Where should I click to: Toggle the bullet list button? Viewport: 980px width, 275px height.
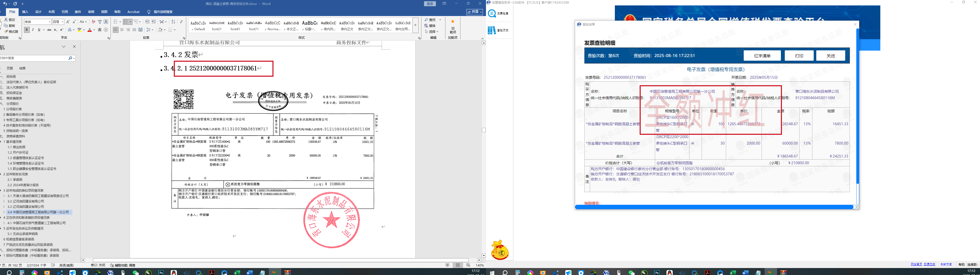click(x=116, y=22)
